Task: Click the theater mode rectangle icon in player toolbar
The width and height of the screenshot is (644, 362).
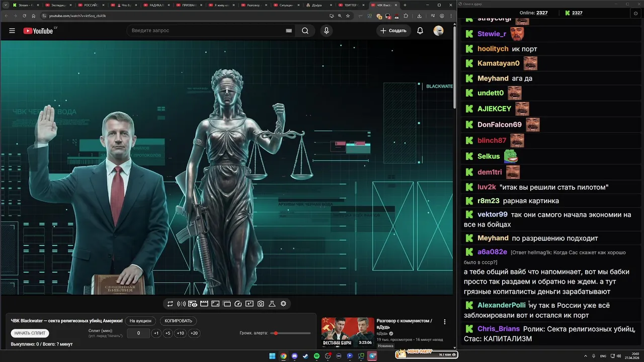Action: (x=215, y=304)
